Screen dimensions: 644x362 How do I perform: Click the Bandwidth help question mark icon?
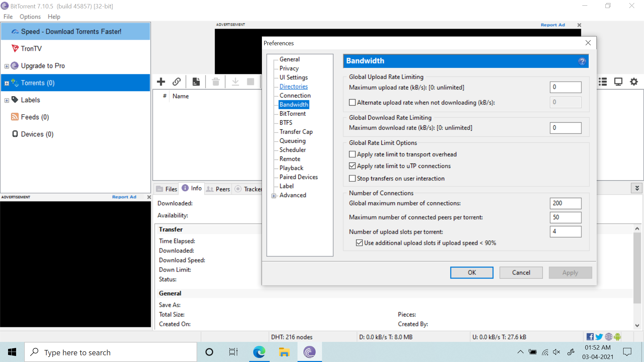pos(582,61)
